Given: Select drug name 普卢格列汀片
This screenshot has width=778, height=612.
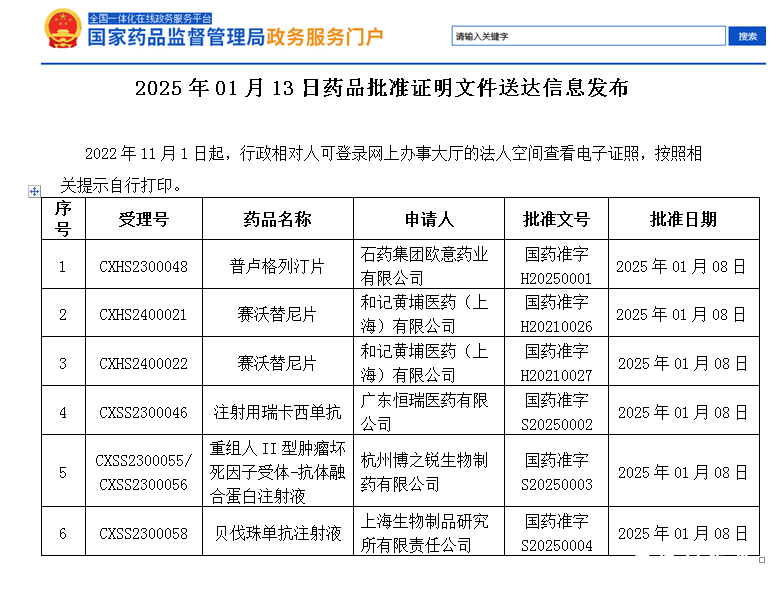Looking at the screenshot, I should click(x=277, y=267).
